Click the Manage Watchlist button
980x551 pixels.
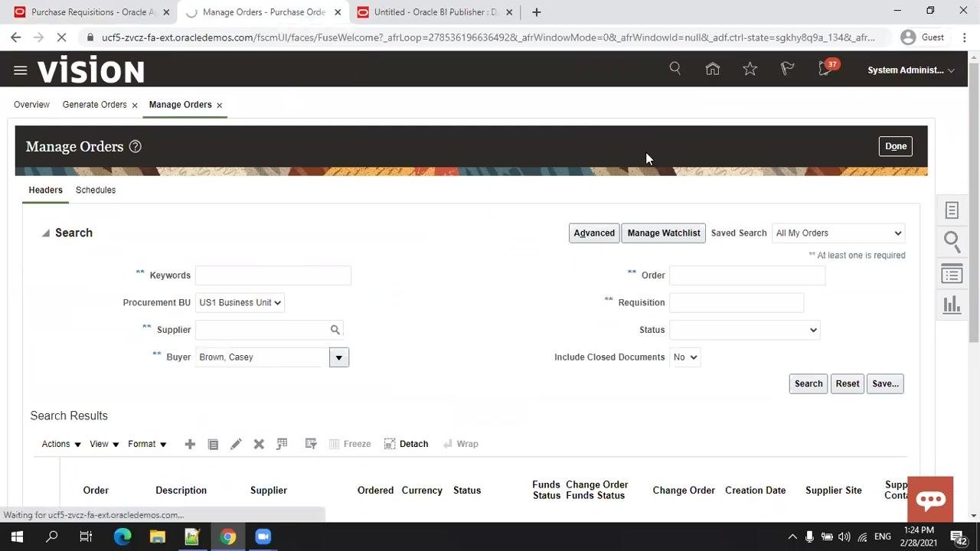pyautogui.click(x=664, y=233)
